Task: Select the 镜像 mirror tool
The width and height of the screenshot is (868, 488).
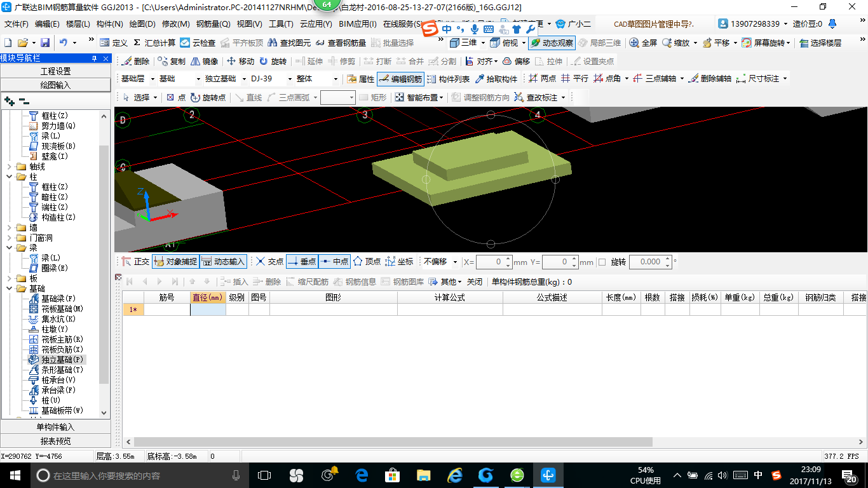Action: (204, 61)
